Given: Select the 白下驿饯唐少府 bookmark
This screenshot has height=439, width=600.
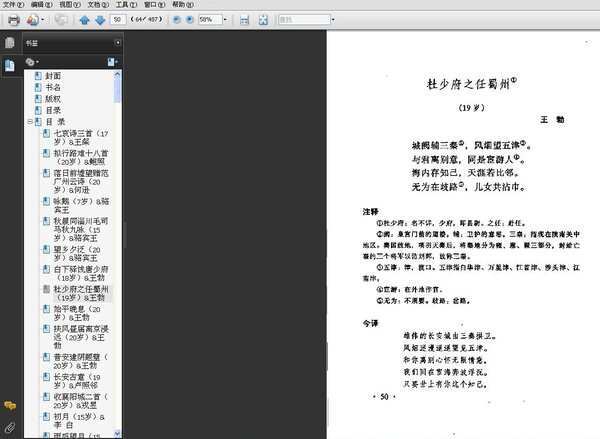Looking at the screenshot, I should coord(81,274).
